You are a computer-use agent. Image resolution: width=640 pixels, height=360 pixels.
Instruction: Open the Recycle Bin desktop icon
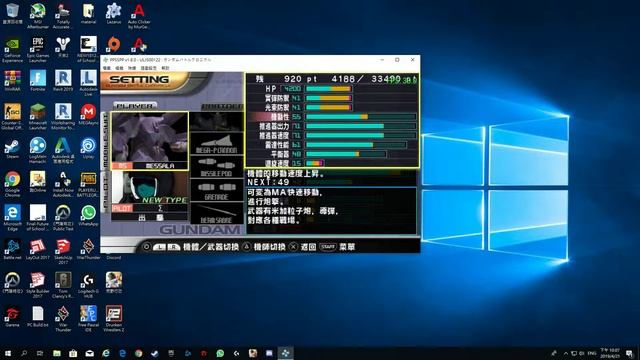coord(12,13)
